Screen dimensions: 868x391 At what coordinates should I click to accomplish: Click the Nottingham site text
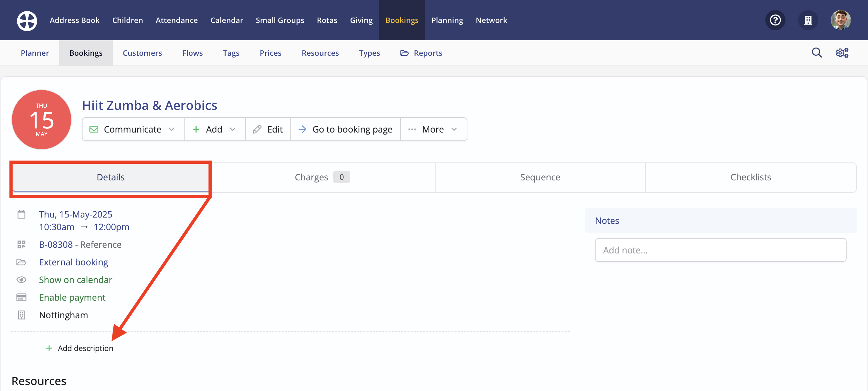click(63, 315)
